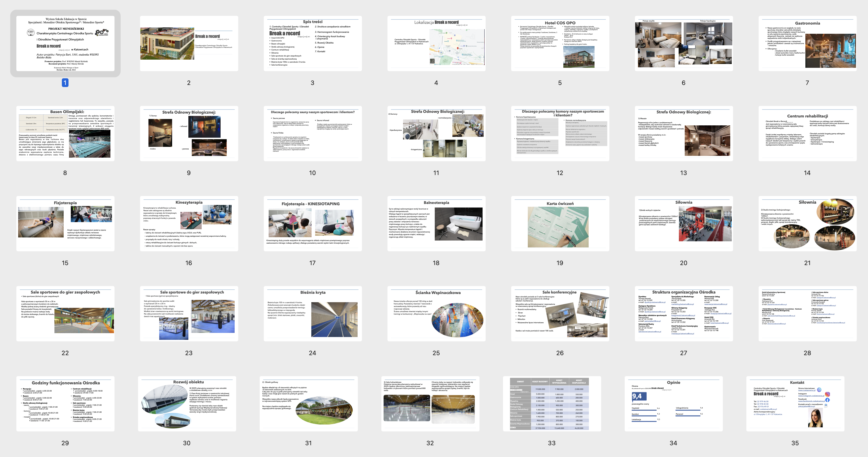Select the Sale konferencyjne slide
868x457 pixels.
click(560, 313)
